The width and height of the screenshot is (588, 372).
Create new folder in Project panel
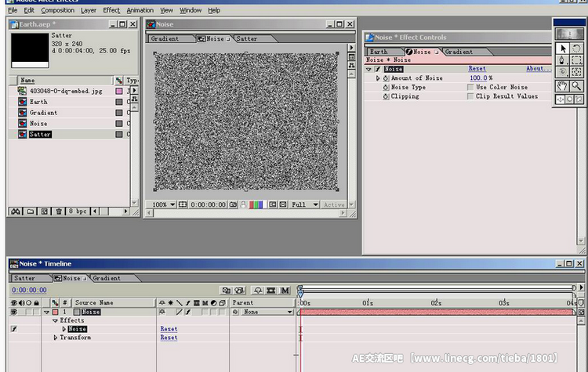(x=31, y=211)
